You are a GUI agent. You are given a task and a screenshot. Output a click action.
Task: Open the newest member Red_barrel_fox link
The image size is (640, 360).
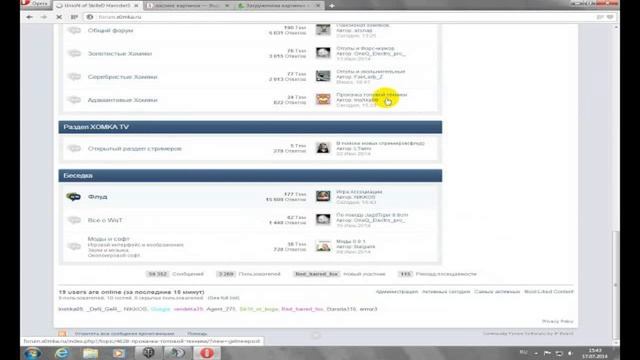(x=317, y=274)
